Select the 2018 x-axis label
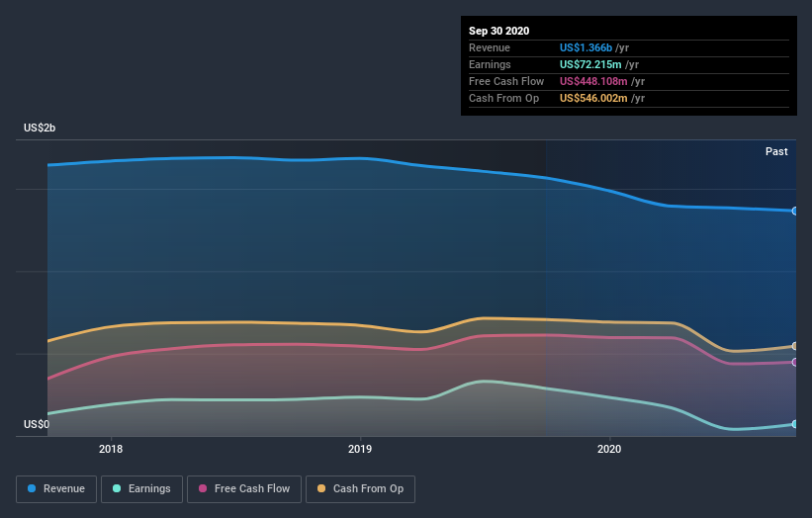The image size is (812, 518). (111, 449)
